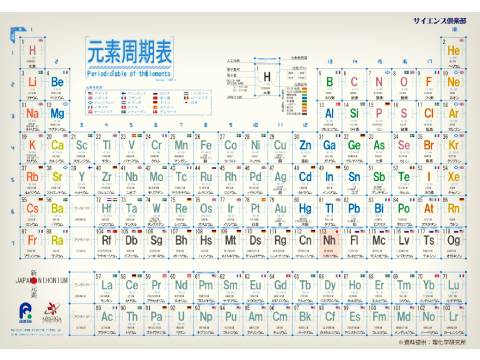Screen dimensions: 480x360
Task: Select the Xenon Xe cell
Action: [453, 180]
